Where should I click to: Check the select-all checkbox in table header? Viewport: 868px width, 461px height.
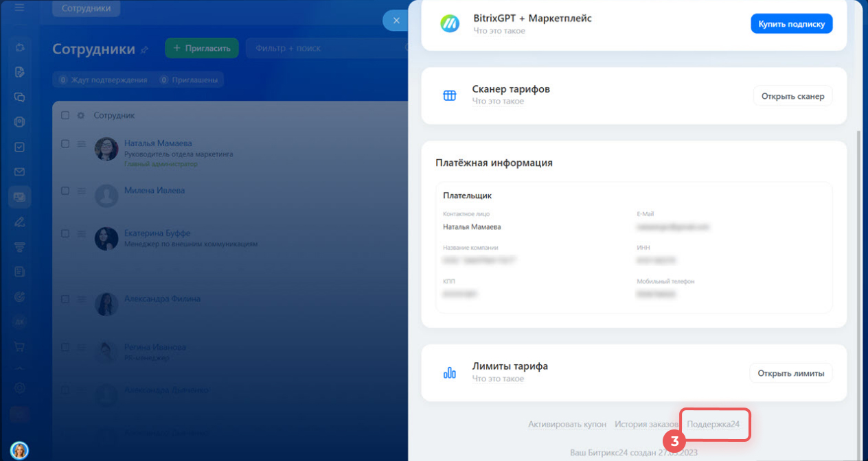coord(65,115)
